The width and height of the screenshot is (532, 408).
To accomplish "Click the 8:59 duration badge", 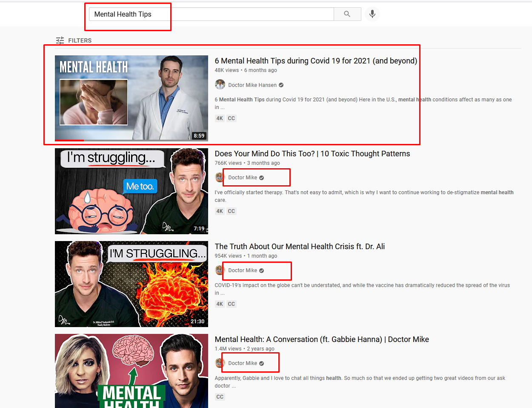I will coord(199,136).
